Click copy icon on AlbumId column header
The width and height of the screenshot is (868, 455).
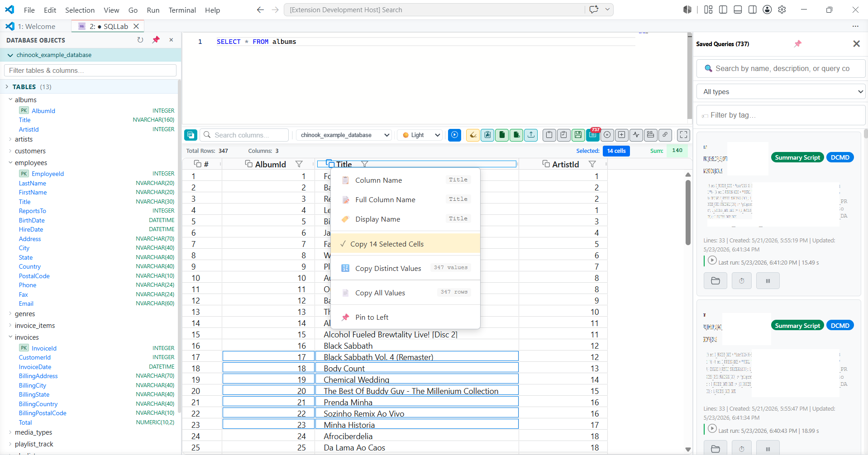248,164
